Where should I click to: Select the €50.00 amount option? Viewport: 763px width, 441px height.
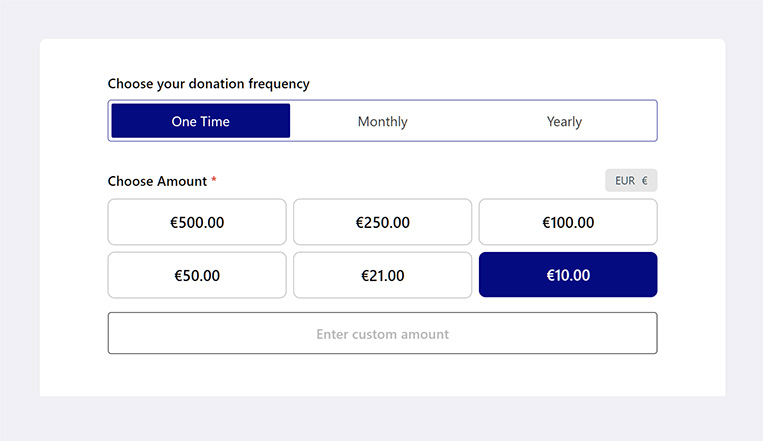click(x=197, y=275)
